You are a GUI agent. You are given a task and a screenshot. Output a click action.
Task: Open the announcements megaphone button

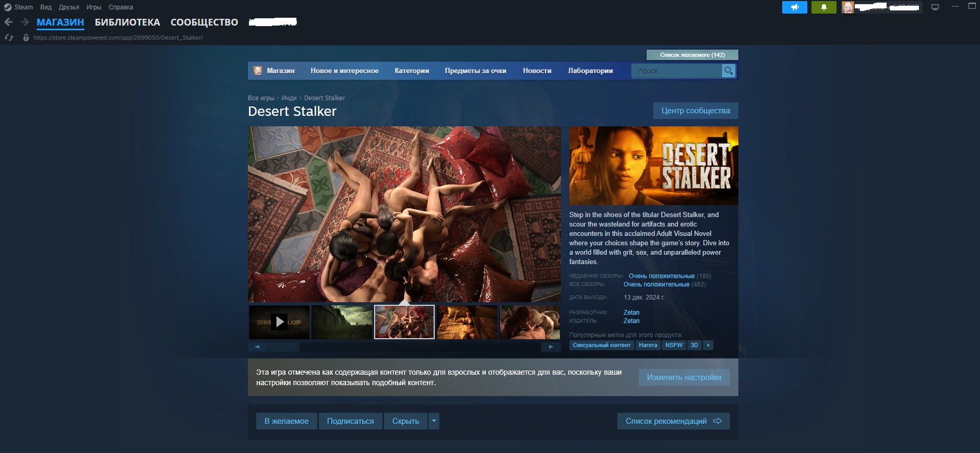click(794, 7)
